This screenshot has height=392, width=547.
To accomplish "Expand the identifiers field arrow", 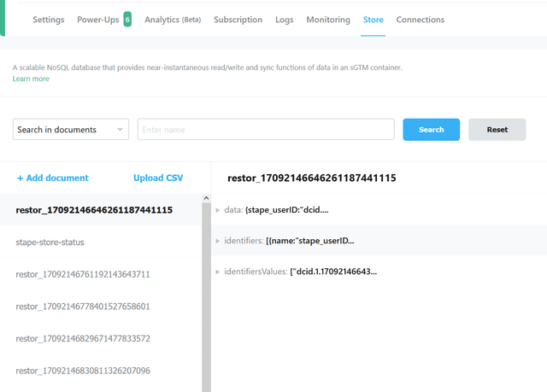I will [x=218, y=241].
